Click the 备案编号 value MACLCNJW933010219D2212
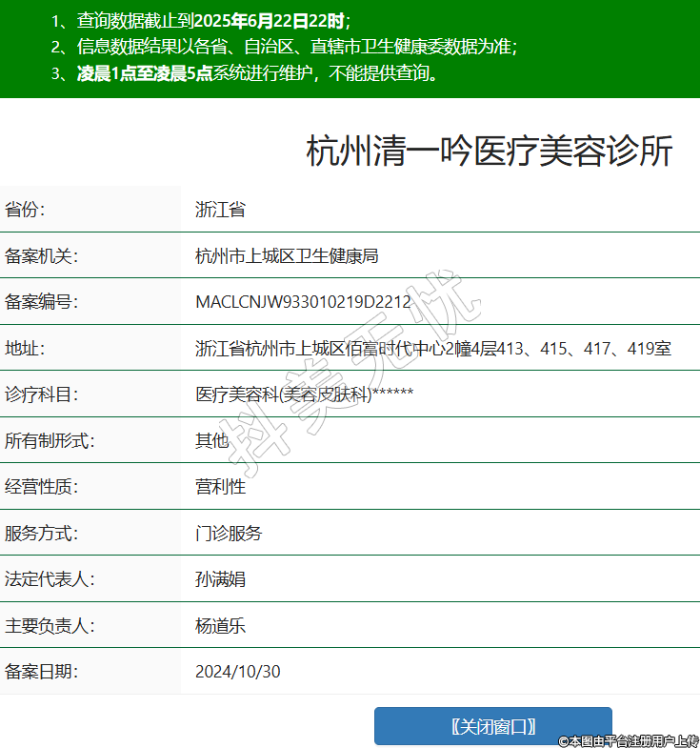Viewport: 700px width, 748px height. [303, 302]
